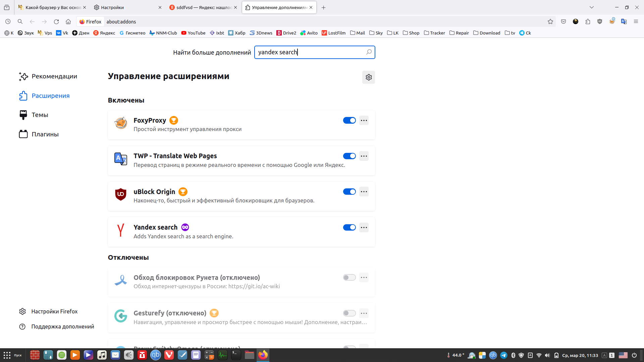Click the gear tools button for extensions
Viewport: 644px width, 362px height.
tap(369, 77)
